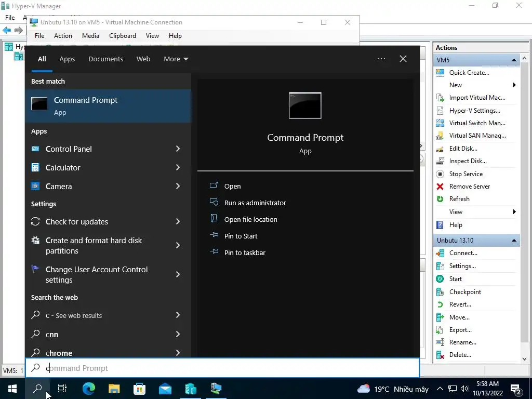The width and height of the screenshot is (532, 399).
Task: Click the volume icon in system tray
Action: [464, 389]
